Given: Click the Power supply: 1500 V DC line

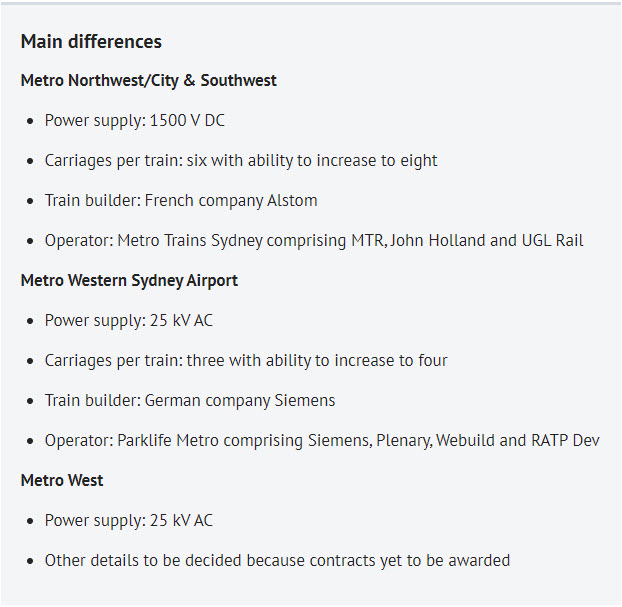Looking at the screenshot, I should (134, 120).
